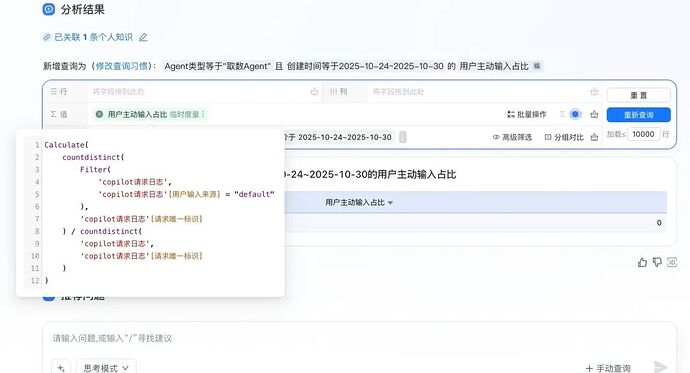Click Filter( on code line 3
Image resolution: width=690 pixels, height=373 pixels.
point(95,169)
